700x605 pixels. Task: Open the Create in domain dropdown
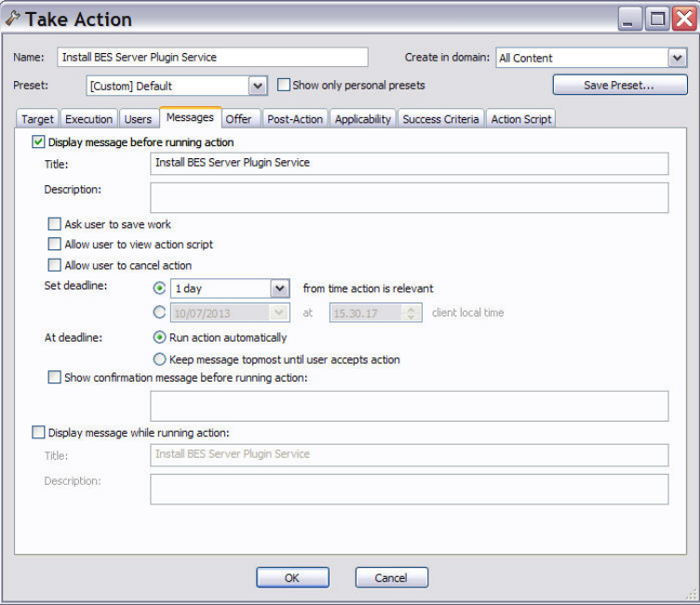678,58
